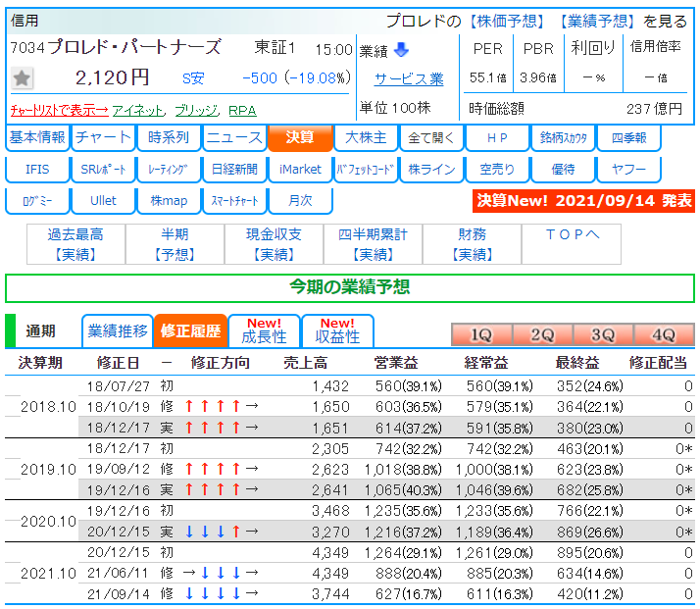This screenshot has width=700, height=609.
Task: View the 株価予想 for プロレド
Action: click(507, 21)
